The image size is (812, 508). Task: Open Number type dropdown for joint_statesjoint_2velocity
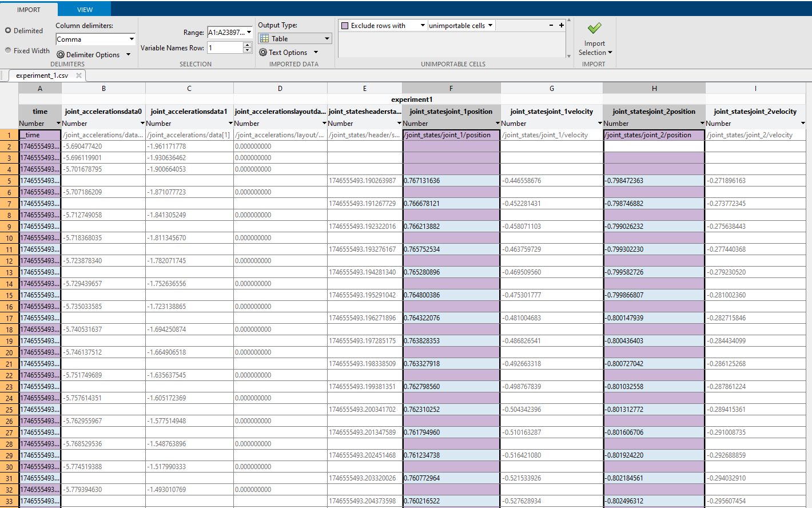[803, 124]
